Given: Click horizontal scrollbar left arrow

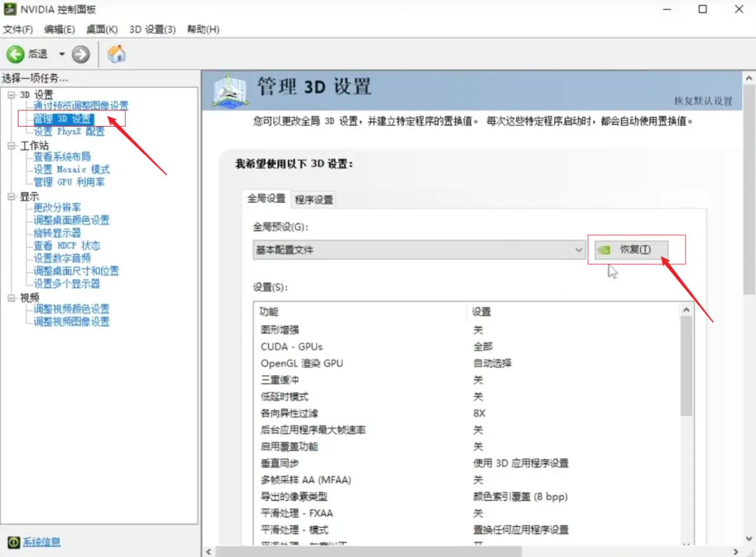Looking at the screenshot, I should [209, 552].
